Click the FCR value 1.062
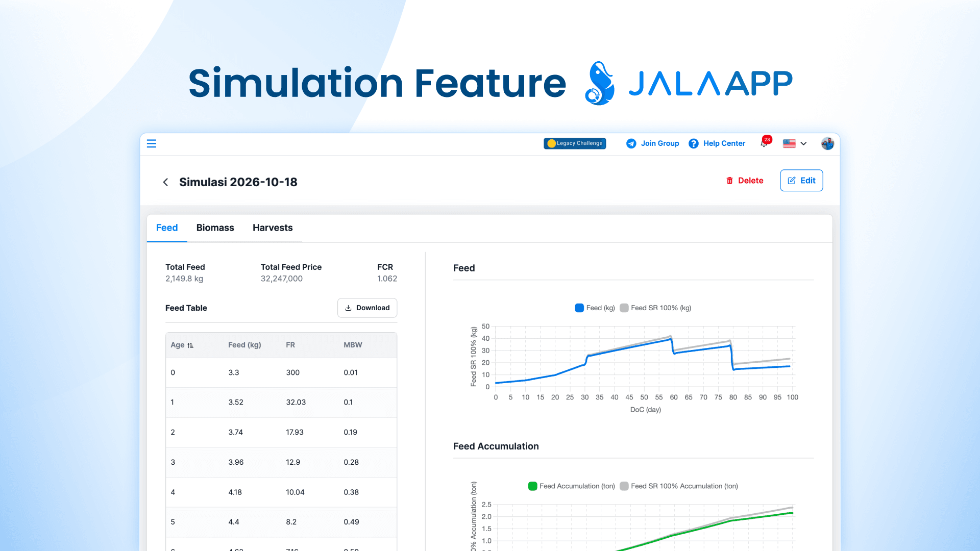Viewport: 980px width, 551px height. 387,279
